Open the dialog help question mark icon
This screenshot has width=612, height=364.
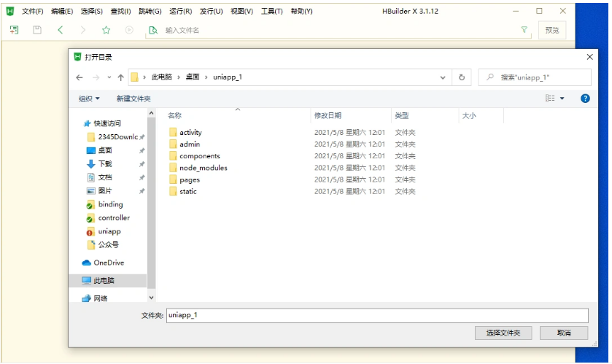[584, 98]
